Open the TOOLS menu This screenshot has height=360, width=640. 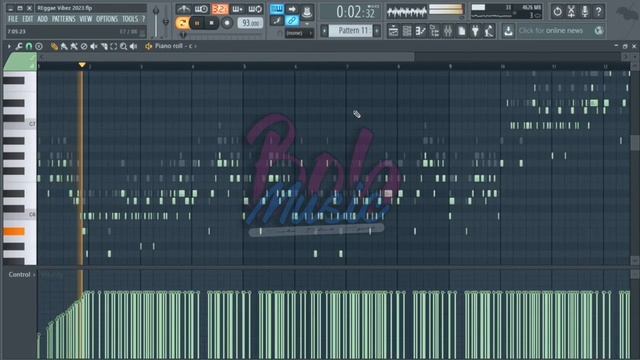coord(130,19)
